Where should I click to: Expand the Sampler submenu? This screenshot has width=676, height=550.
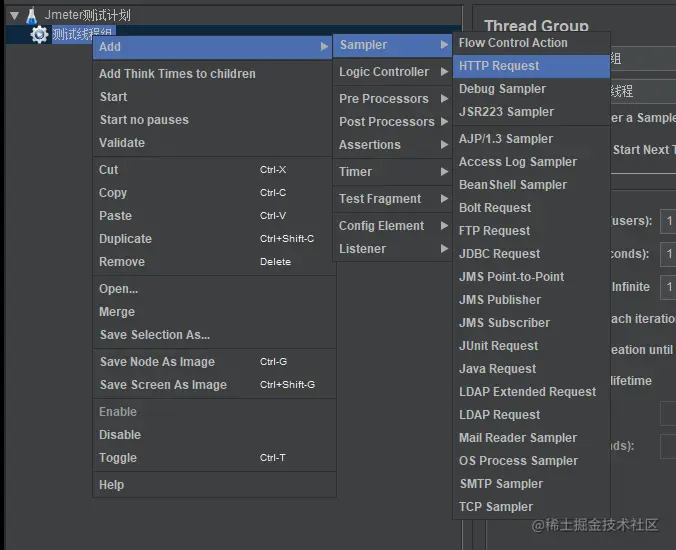pyautogui.click(x=393, y=45)
